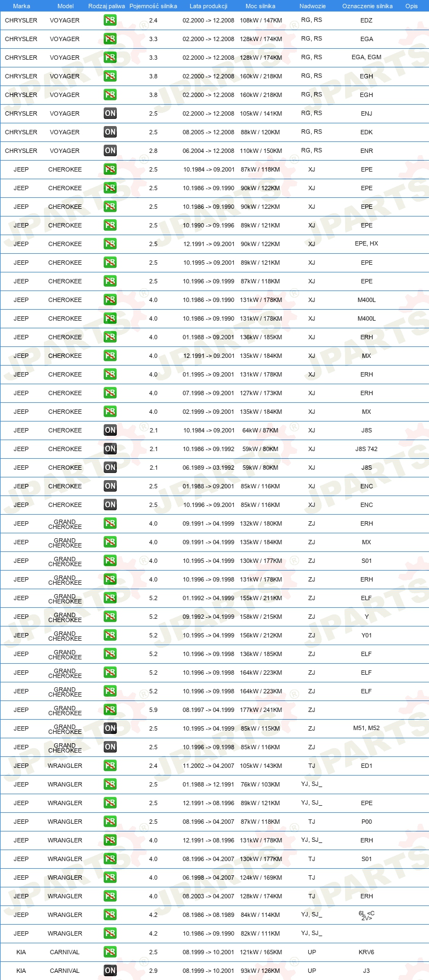Click the power cell 108kW / 147KM
This screenshot has width=429, height=980.
261,20
